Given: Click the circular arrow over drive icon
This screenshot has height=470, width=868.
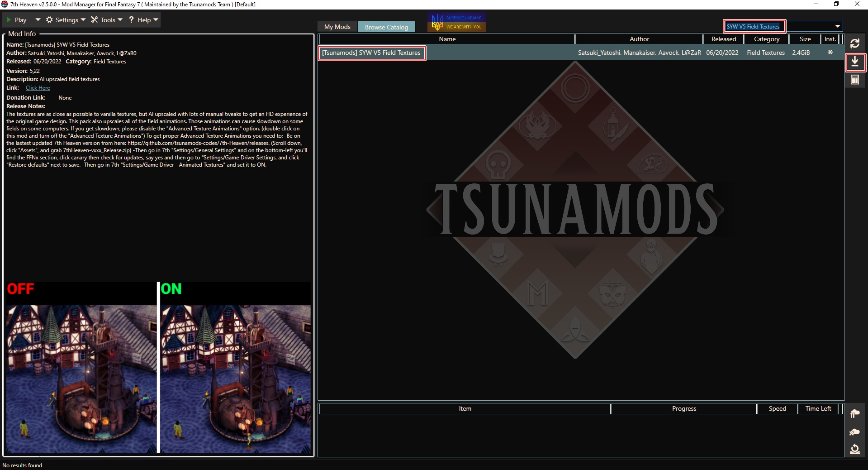Looking at the screenshot, I should (x=855, y=449).
